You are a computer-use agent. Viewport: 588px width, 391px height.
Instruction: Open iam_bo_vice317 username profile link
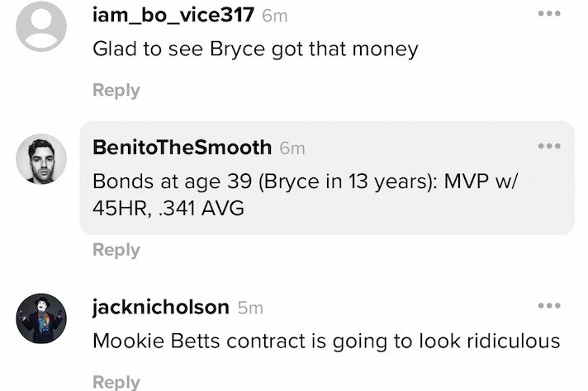click(x=173, y=15)
